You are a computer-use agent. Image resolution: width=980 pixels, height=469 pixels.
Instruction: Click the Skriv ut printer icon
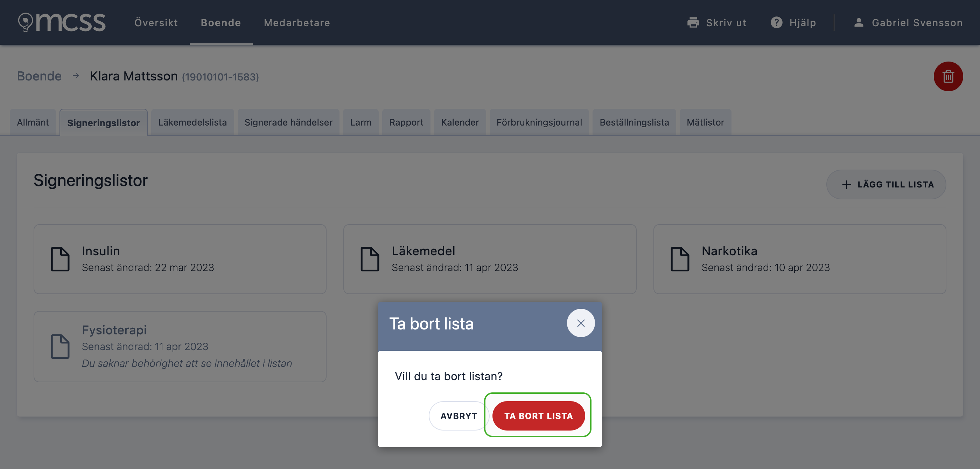pos(694,22)
